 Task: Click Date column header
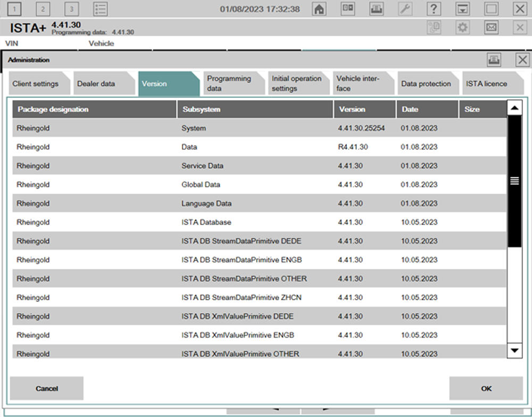coord(428,109)
